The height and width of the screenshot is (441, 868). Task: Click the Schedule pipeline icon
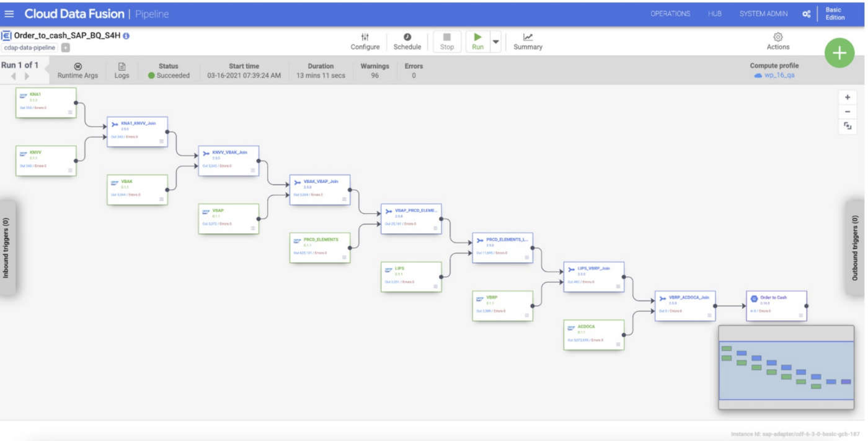click(408, 41)
